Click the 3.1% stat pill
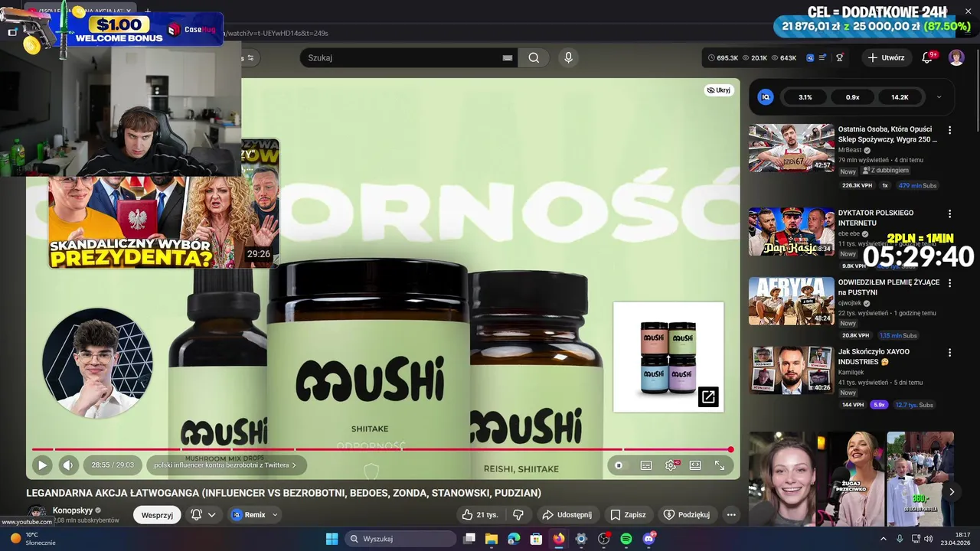This screenshot has width=980, height=551. 805,97
